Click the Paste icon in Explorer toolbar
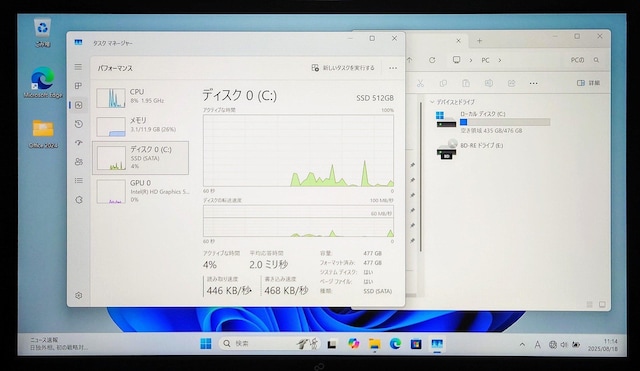The height and width of the screenshot is (371, 640). pyautogui.click(x=466, y=83)
